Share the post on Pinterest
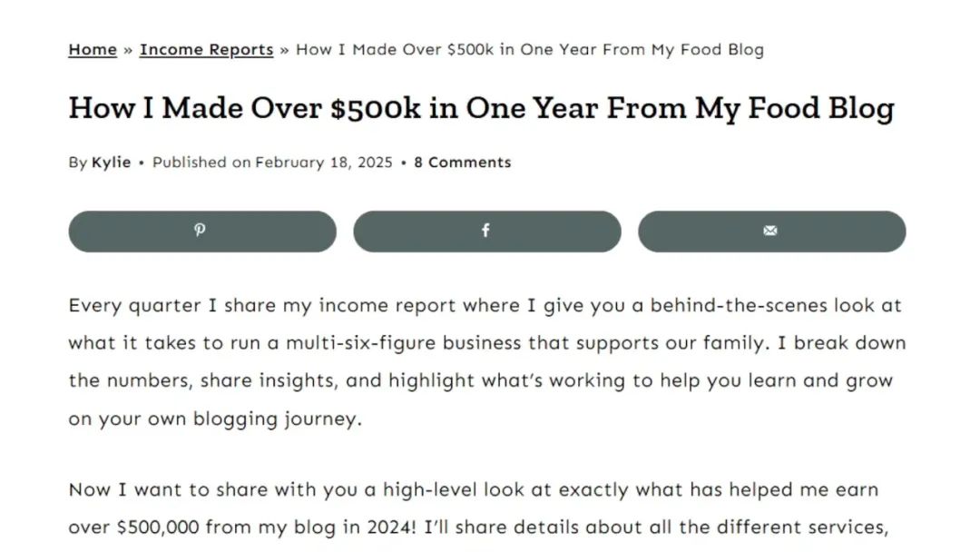 (201, 232)
